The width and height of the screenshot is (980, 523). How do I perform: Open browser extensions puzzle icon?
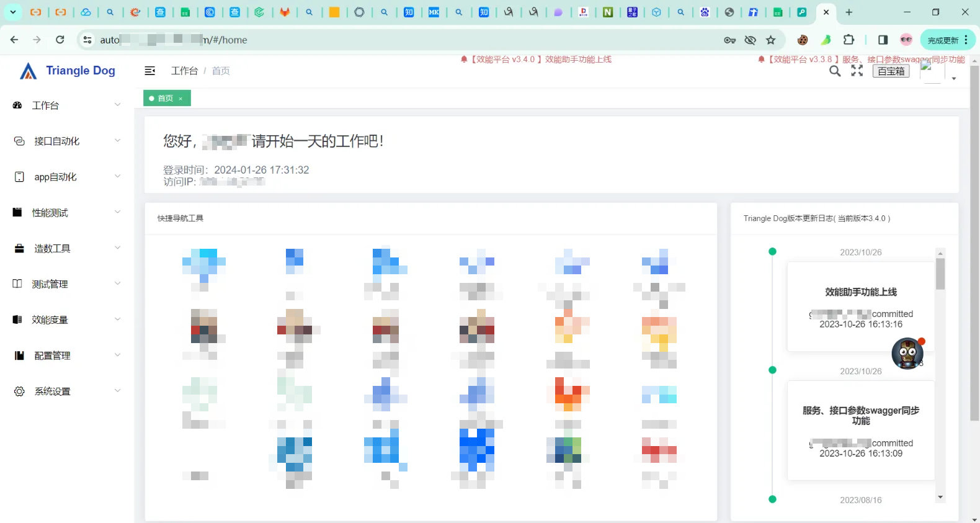(x=849, y=40)
